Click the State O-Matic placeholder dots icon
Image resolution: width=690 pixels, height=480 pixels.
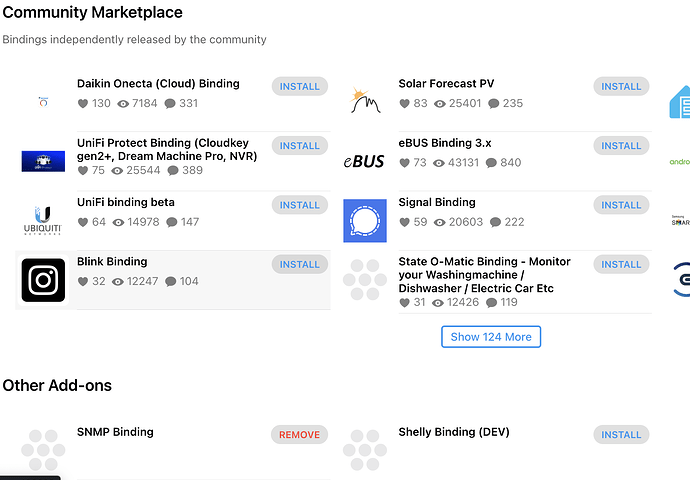[365, 280]
